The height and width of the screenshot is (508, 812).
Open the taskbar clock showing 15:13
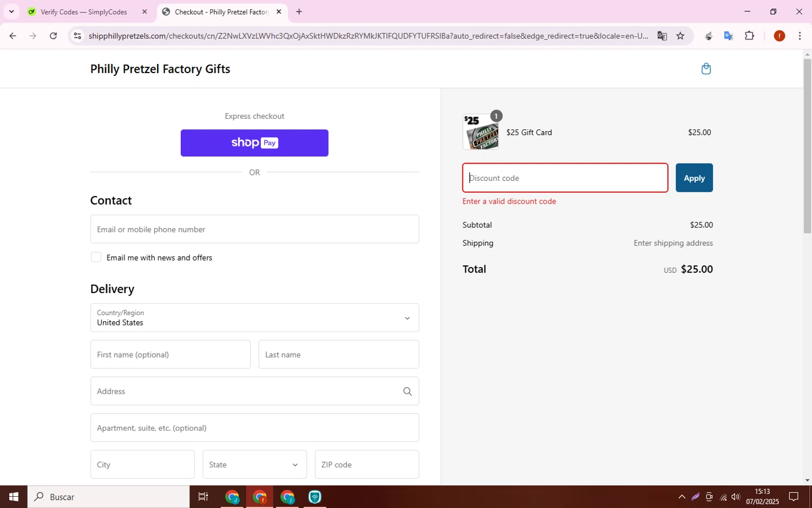762,497
